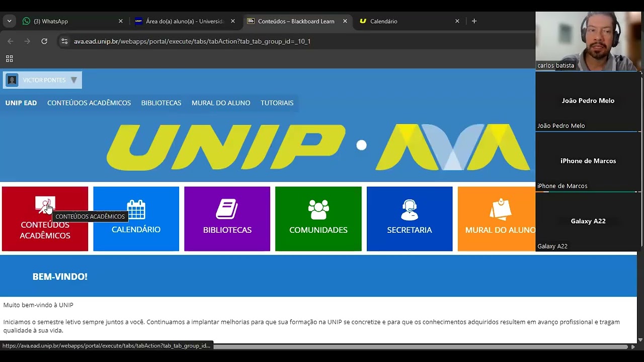Reload the current page
644x362 pixels.
click(44, 41)
